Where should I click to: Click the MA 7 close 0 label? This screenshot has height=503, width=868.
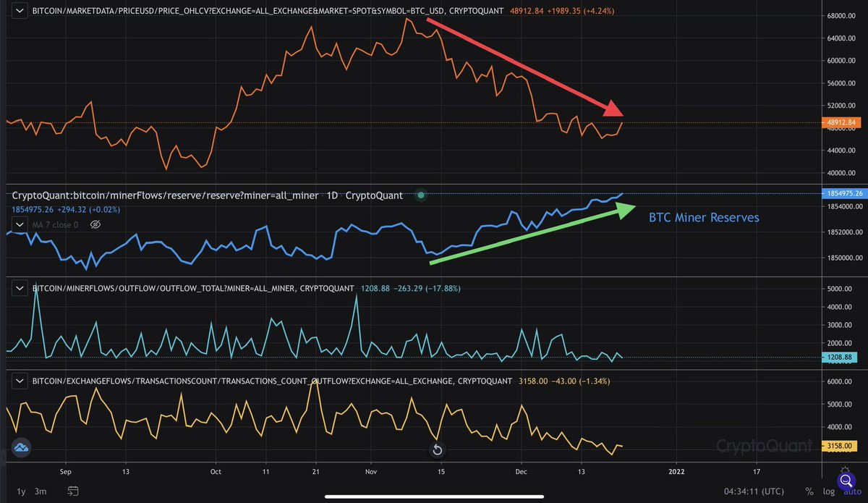coord(55,225)
